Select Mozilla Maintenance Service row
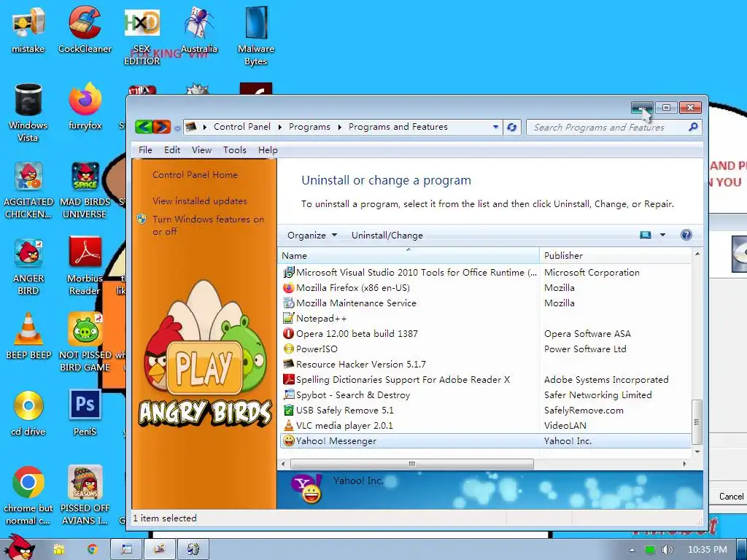Image resolution: width=747 pixels, height=560 pixels. 485,303
